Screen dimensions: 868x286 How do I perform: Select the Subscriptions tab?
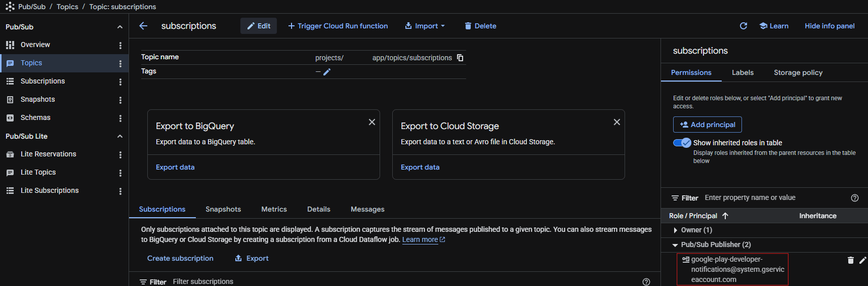[162, 209]
